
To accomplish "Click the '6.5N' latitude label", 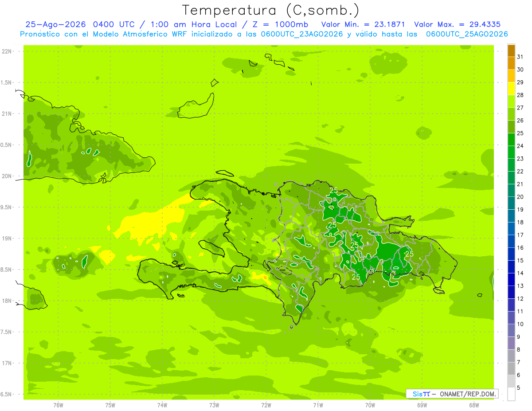I will pyautogui.click(x=7, y=395).
